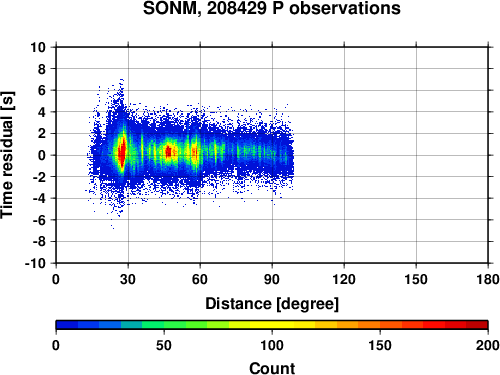Click the colorbar tick label 200
Image resolution: width=500 pixels, height=375 pixels.
(x=488, y=345)
